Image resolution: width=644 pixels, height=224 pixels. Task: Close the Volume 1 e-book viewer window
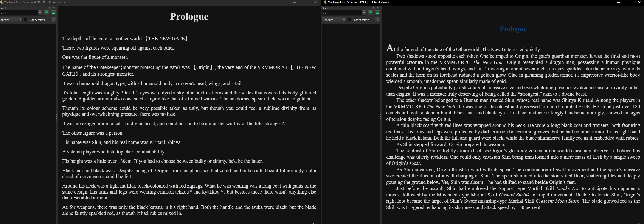[x=639, y=3]
